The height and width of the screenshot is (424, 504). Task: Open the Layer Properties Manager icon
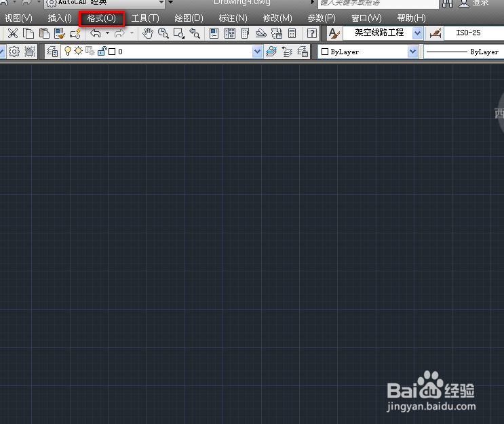[52, 52]
